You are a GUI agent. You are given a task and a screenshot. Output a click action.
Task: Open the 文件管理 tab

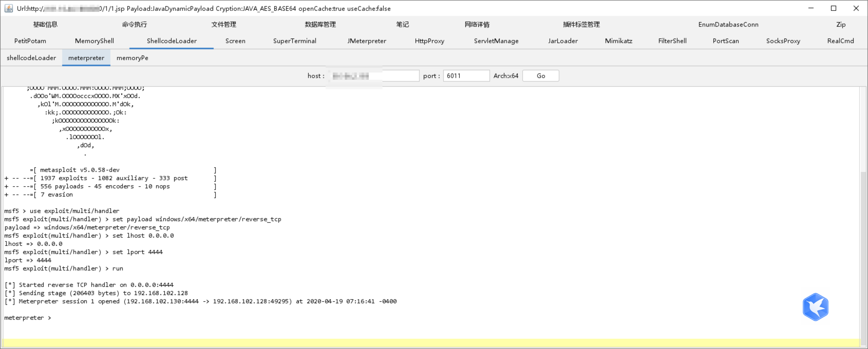pyautogui.click(x=224, y=24)
